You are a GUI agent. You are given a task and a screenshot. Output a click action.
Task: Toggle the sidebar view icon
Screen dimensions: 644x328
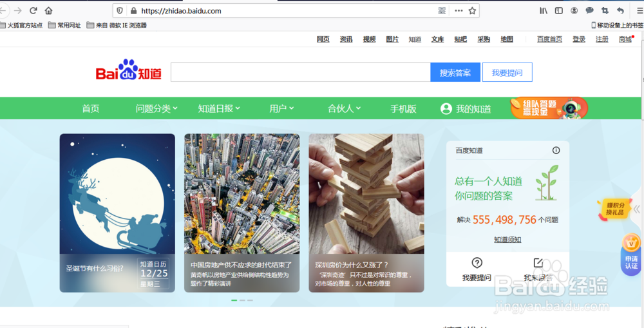[558, 11]
